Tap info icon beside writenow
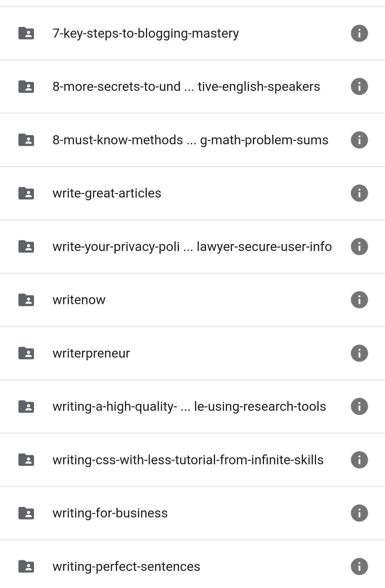The image size is (385, 588). point(359,300)
